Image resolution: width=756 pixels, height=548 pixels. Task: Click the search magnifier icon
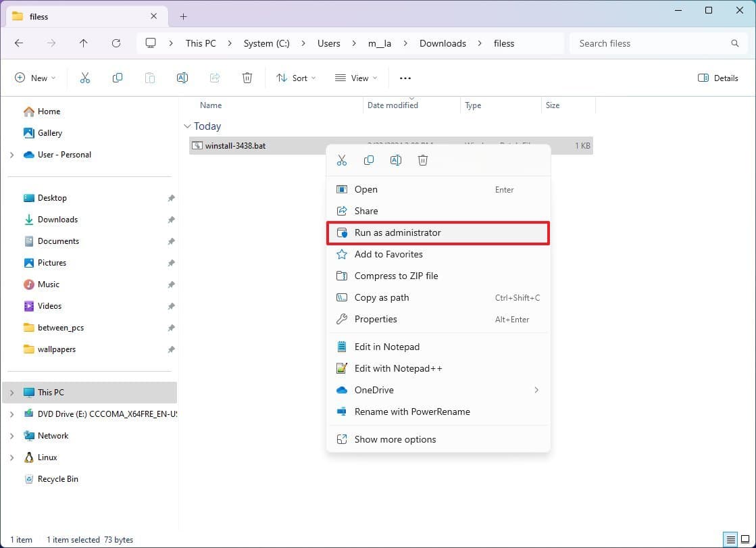tap(734, 43)
